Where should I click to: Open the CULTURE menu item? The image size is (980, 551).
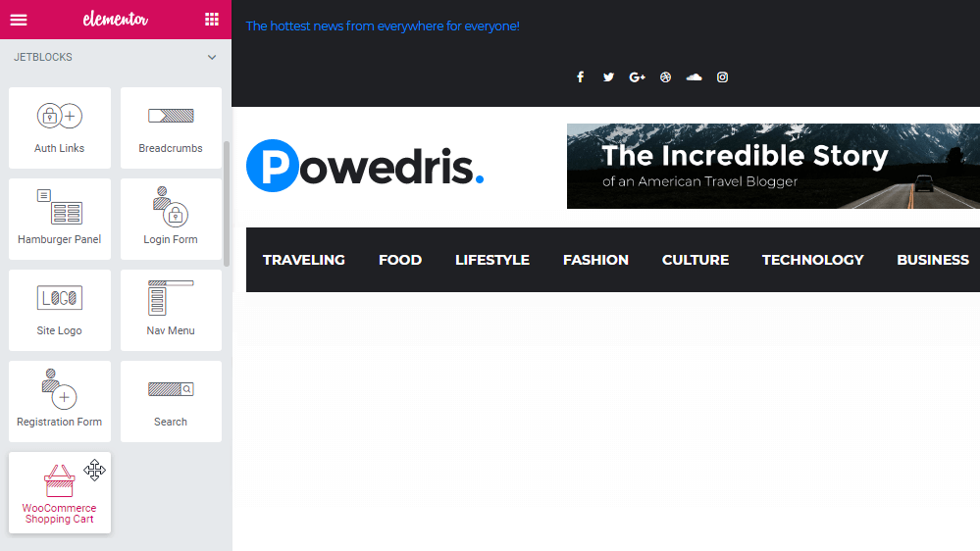click(x=696, y=260)
